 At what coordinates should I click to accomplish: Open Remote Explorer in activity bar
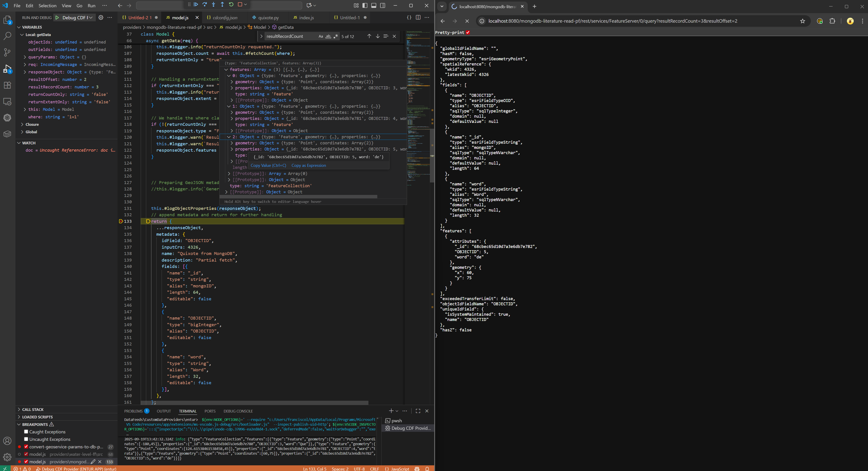coord(7,101)
